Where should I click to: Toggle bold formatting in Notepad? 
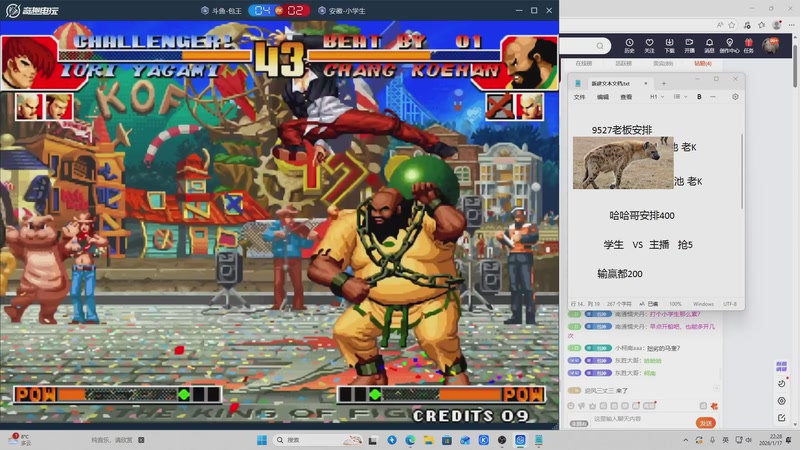[x=699, y=96]
